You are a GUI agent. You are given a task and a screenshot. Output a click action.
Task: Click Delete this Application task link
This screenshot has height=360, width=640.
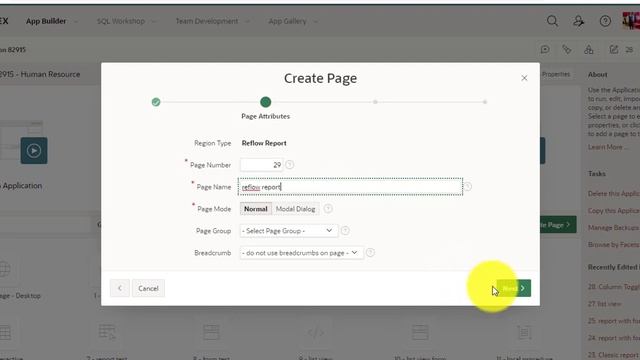(614, 193)
